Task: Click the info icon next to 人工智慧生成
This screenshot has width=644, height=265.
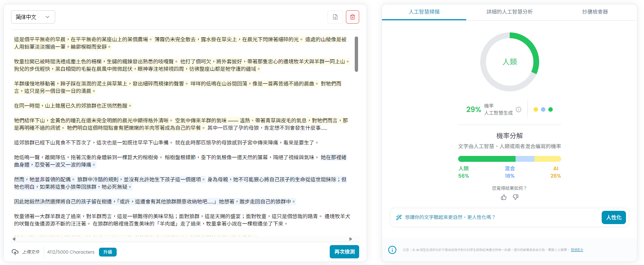Action: (x=519, y=109)
